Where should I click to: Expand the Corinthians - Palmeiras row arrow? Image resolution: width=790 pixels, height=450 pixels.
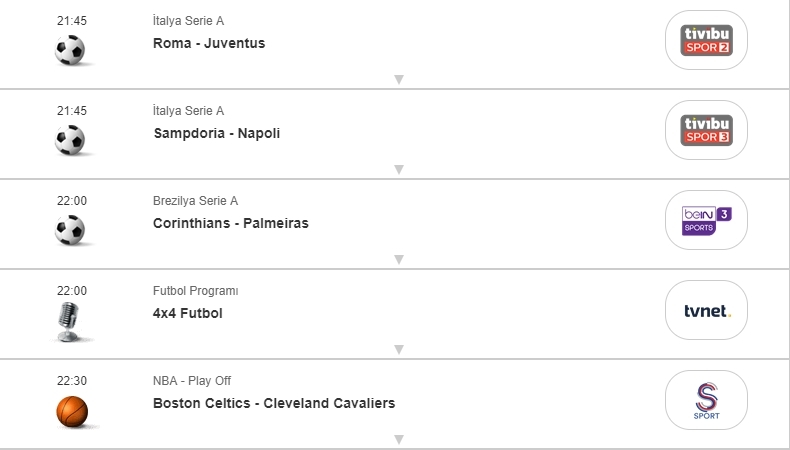pos(398,260)
